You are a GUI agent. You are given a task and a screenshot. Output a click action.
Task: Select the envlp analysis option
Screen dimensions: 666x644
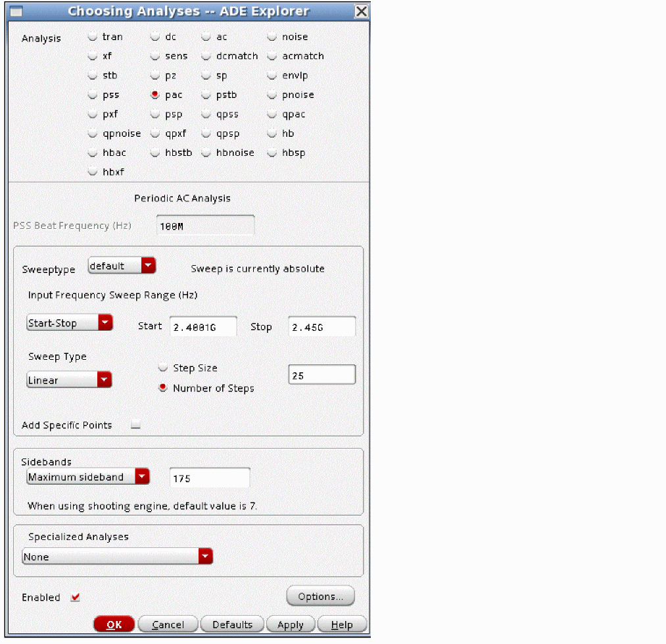click(x=272, y=75)
